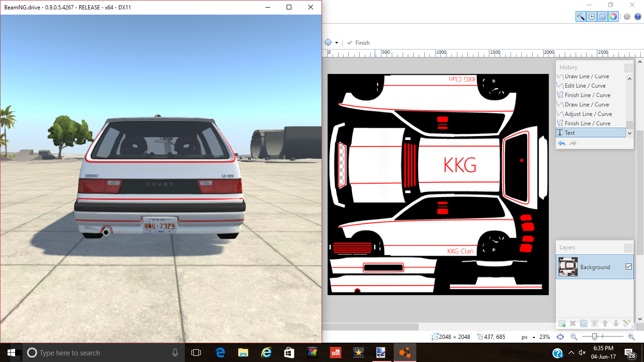Click the Zoom Out magnifier icon
The image size is (644, 362).
pyautogui.click(x=574, y=337)
